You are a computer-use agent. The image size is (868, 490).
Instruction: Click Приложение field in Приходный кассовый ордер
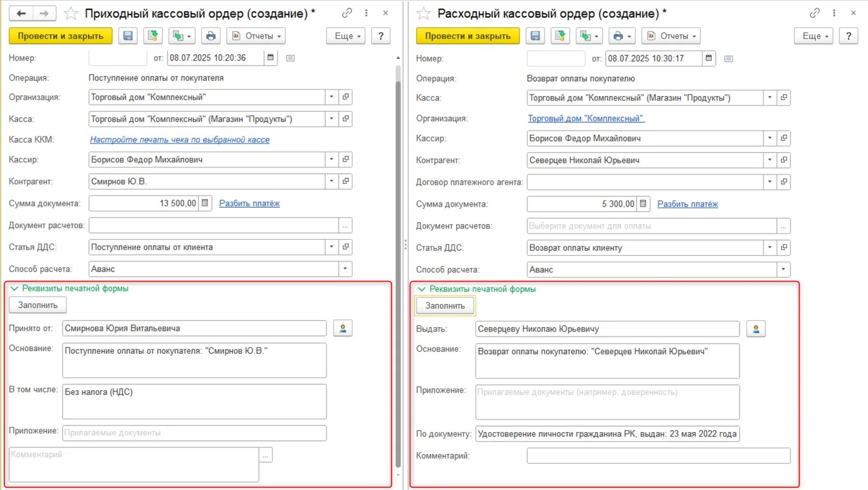pyautogui.click(x=194, y=433)
